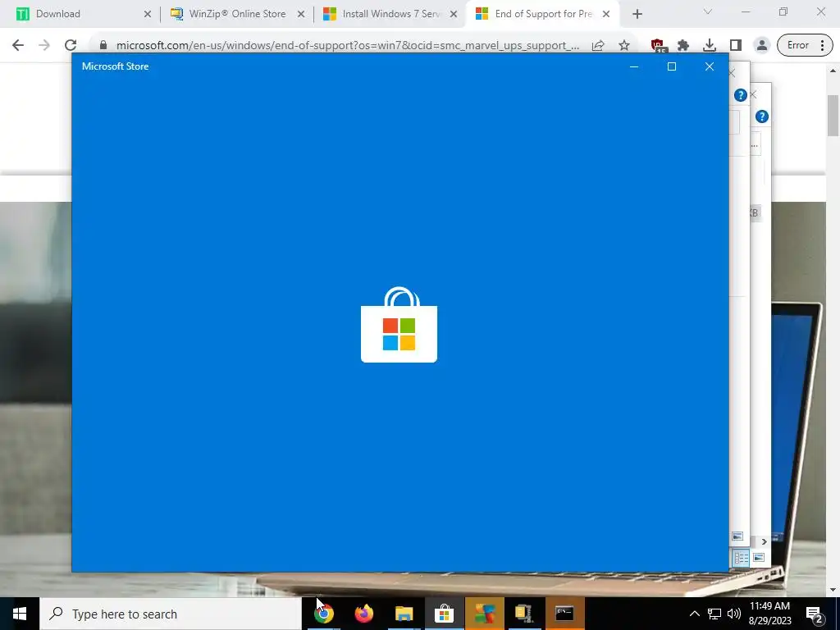This screenshot has width=840, height=630.
Task: Open the Chrome three-dot menu
Action: pyautogui.click(x=822, y=45)
